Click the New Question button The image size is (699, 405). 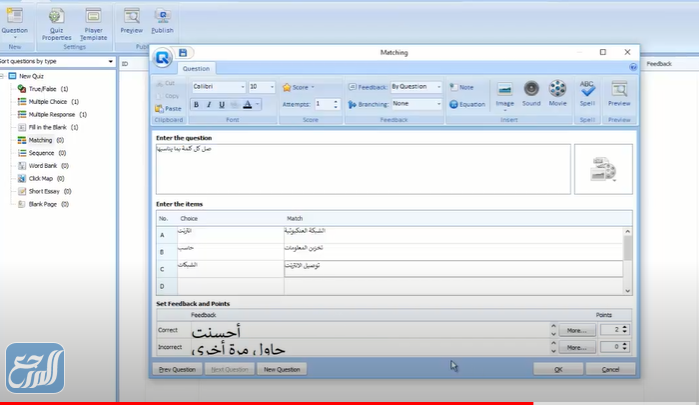coord(282,369)
